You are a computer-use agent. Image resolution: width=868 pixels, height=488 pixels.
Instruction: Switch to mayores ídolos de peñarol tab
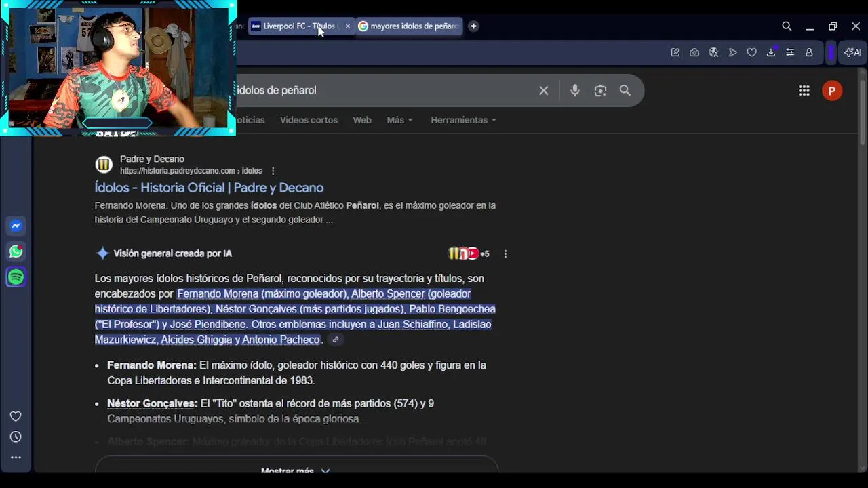click(410, 26)
